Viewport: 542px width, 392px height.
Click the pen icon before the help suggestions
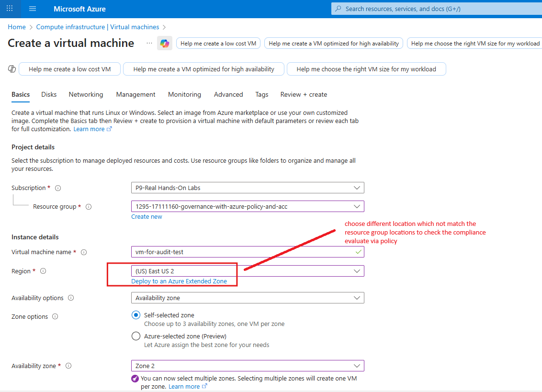coord(11,68)
